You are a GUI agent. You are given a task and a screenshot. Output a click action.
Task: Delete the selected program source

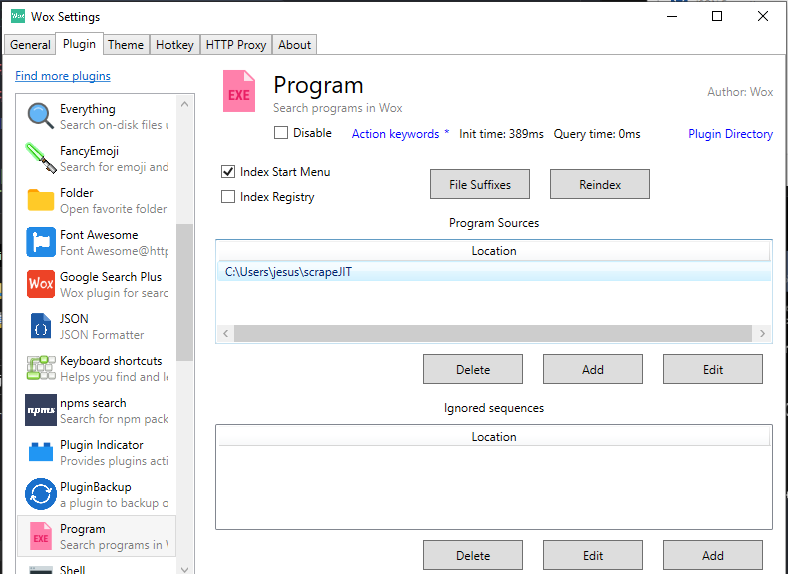(x=472, y=369)
